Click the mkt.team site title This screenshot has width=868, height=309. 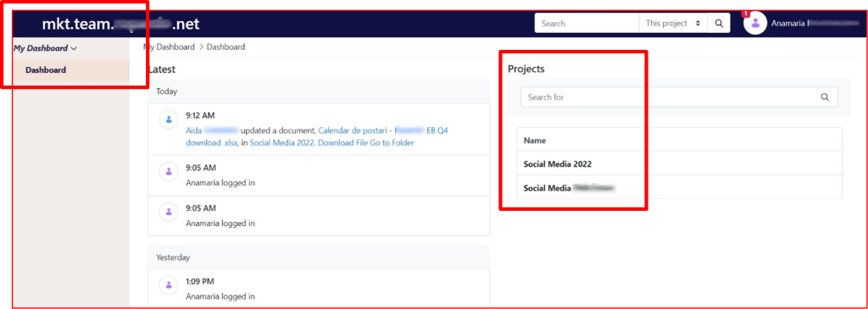pos(120,24)
